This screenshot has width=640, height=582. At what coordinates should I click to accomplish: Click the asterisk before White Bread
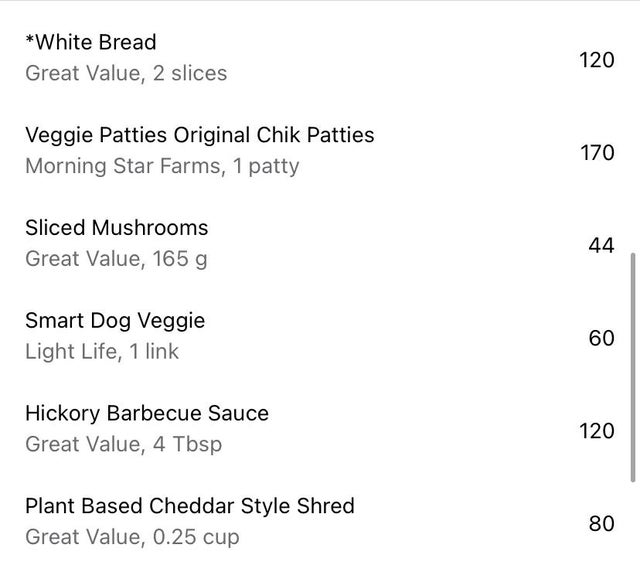tap(29, 40)
